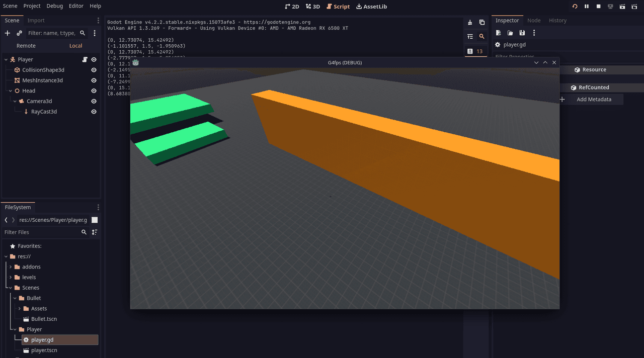Toggle CollisionShape3d visibility eye

(x=94, y=70)
